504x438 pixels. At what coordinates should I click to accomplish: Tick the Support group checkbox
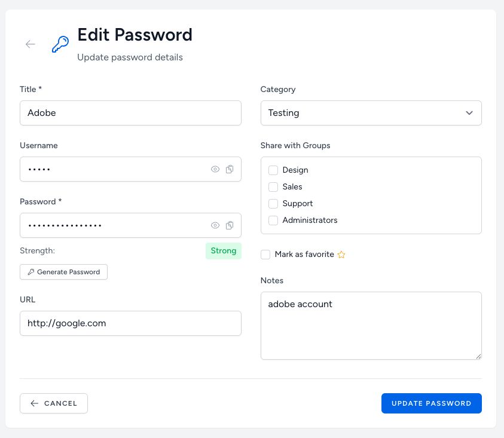(273, 204)
